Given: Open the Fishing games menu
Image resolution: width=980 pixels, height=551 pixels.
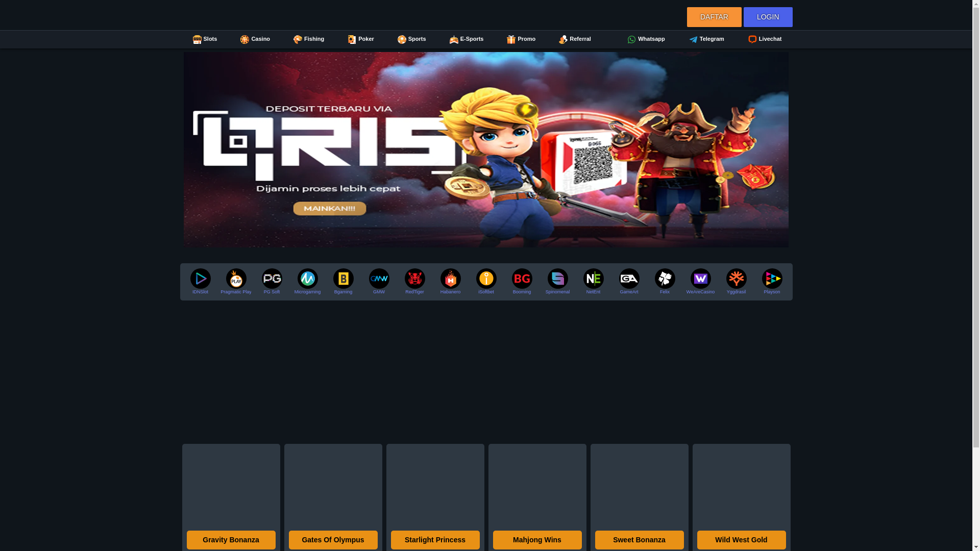Looking at the screenshot, I should pyautogui.click(x=308, y=39).
